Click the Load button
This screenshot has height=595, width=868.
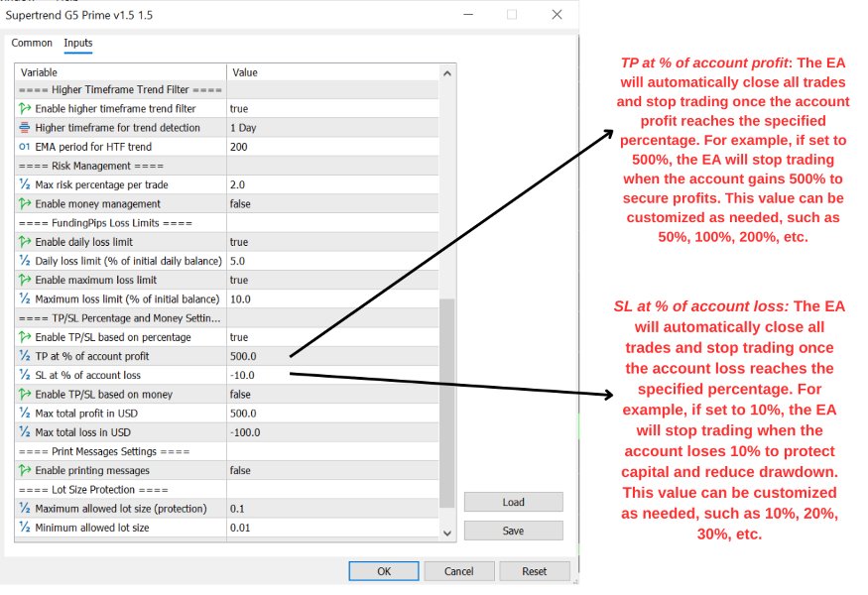pos(513,502)
